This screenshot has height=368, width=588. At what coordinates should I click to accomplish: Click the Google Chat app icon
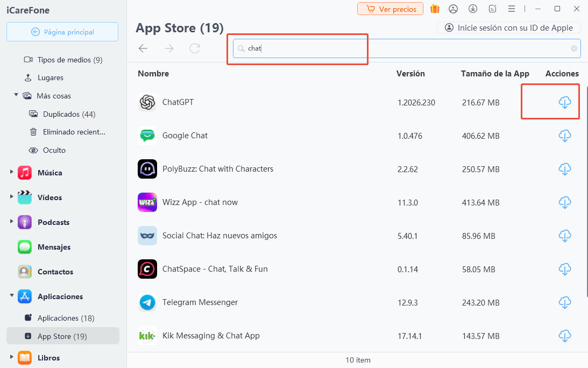click(147, 136)
